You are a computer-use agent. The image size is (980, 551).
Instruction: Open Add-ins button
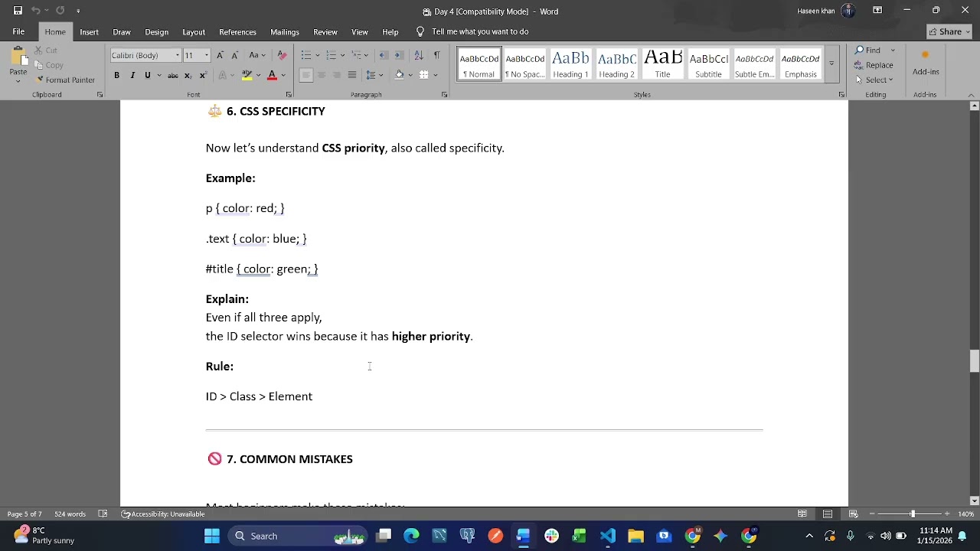coord(926,63)
